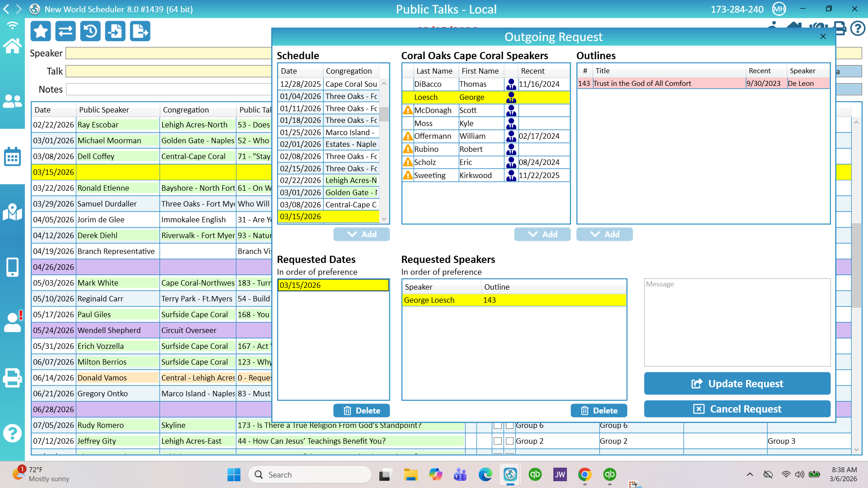Click the Cancel Request button

(737, 409)
